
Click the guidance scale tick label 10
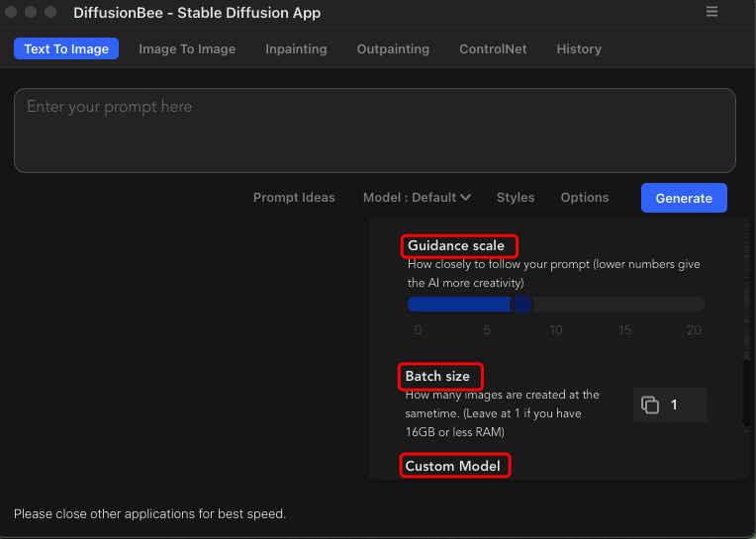(x=556, y=330)
